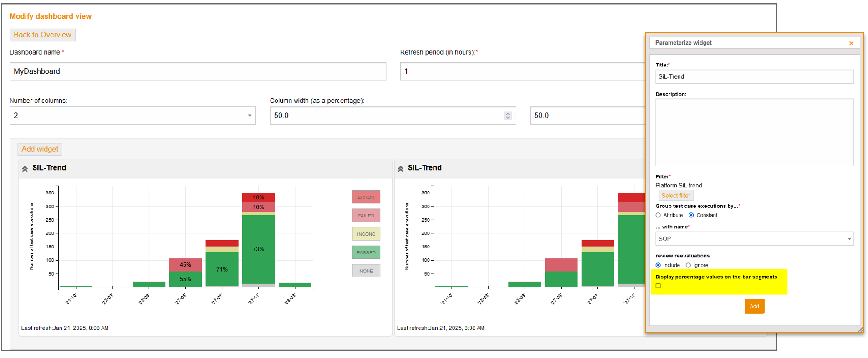Select the Attribute radio button

click(x=658, y=215)
